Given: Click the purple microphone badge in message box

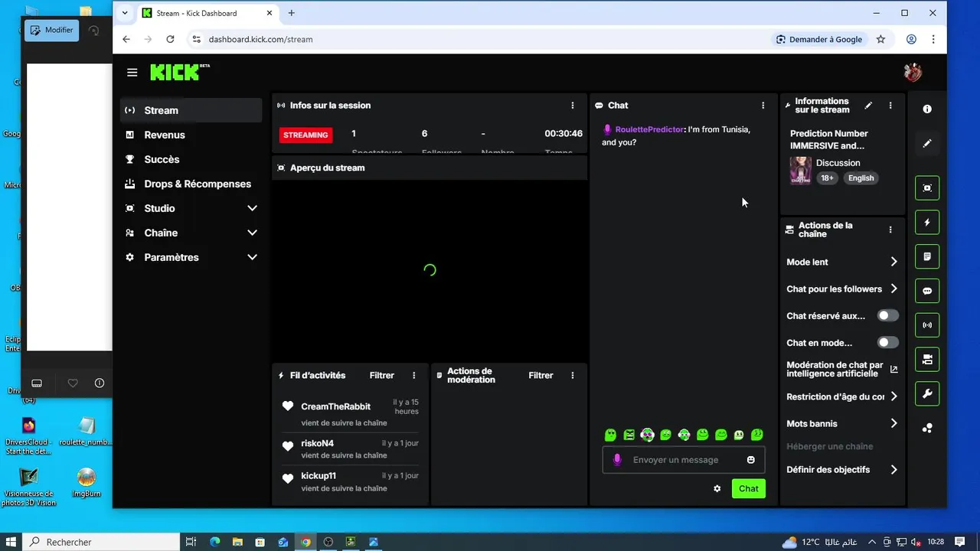Looking at the screenshot, I should tap(618, 460).
